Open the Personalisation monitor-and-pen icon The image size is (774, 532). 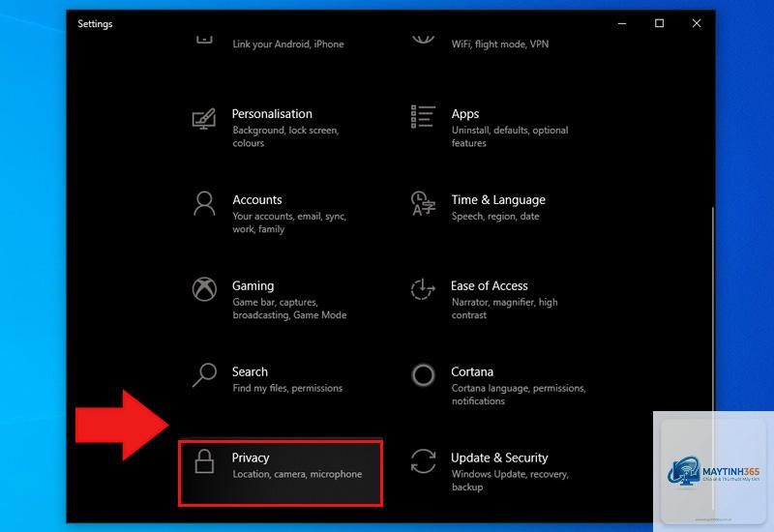(204, 119)
